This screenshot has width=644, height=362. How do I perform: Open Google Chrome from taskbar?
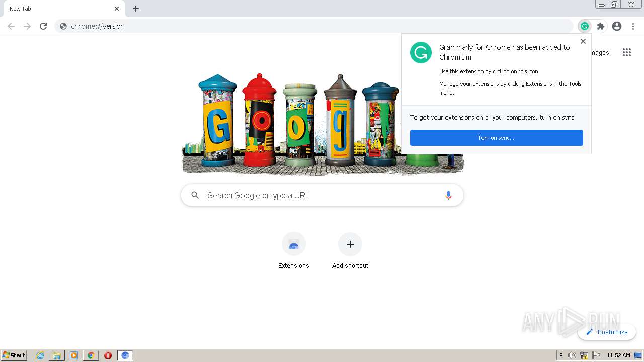point(91,355)
